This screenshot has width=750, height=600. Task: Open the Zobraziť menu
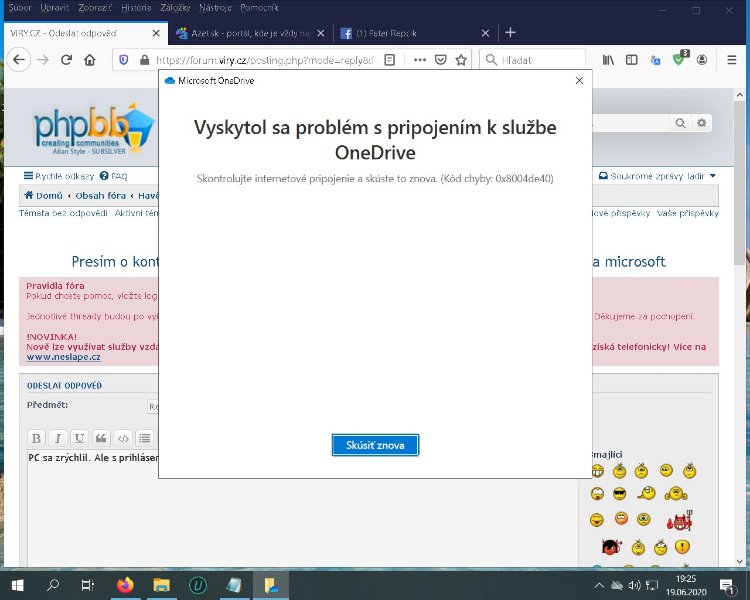[x=95, y=8]
